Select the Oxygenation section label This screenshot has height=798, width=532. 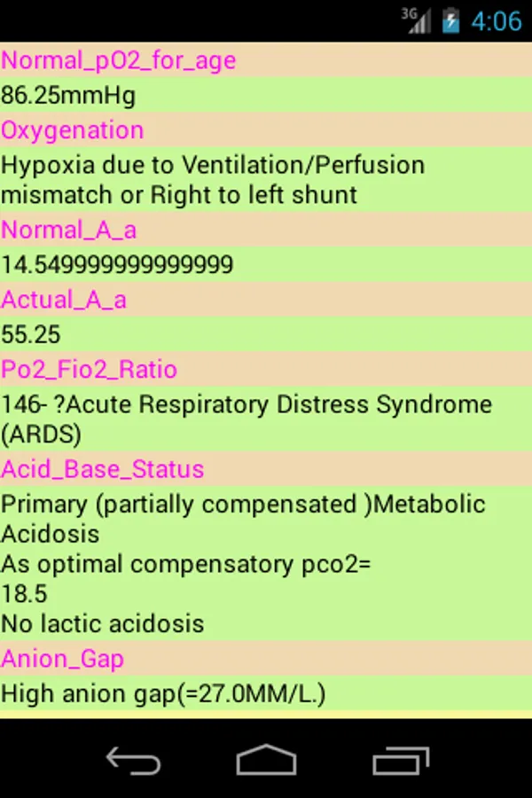pos(73,130)
